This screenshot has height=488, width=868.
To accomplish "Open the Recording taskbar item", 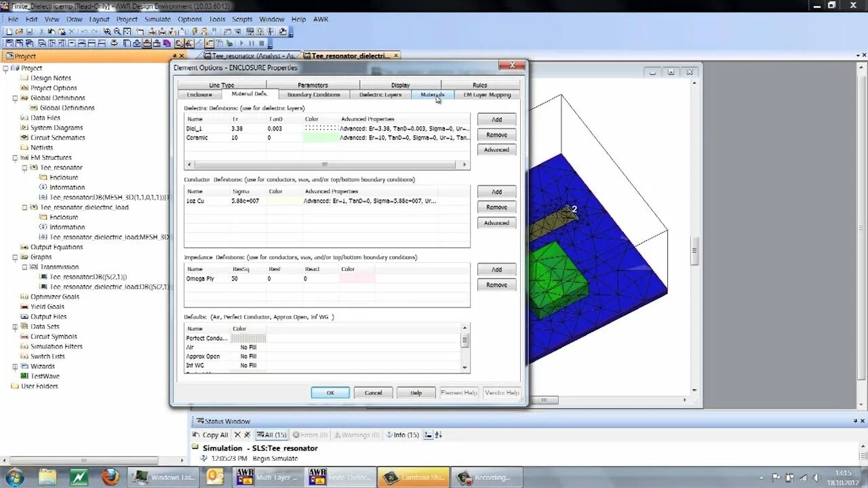I will point(486,477).
